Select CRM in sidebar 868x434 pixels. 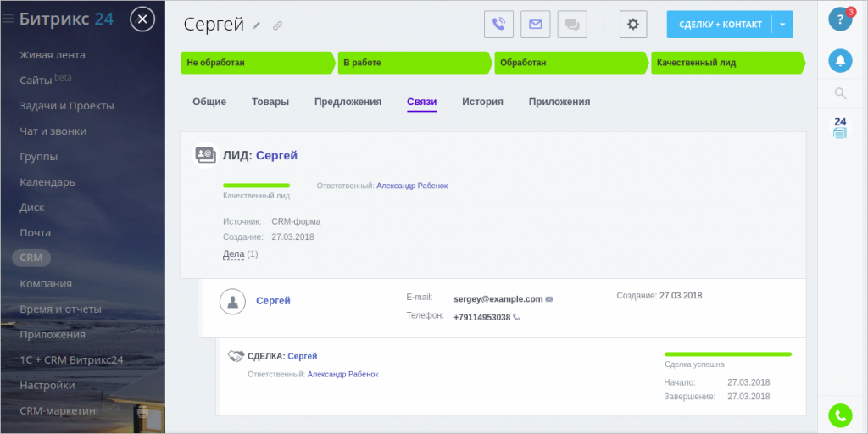click(31, 258)
